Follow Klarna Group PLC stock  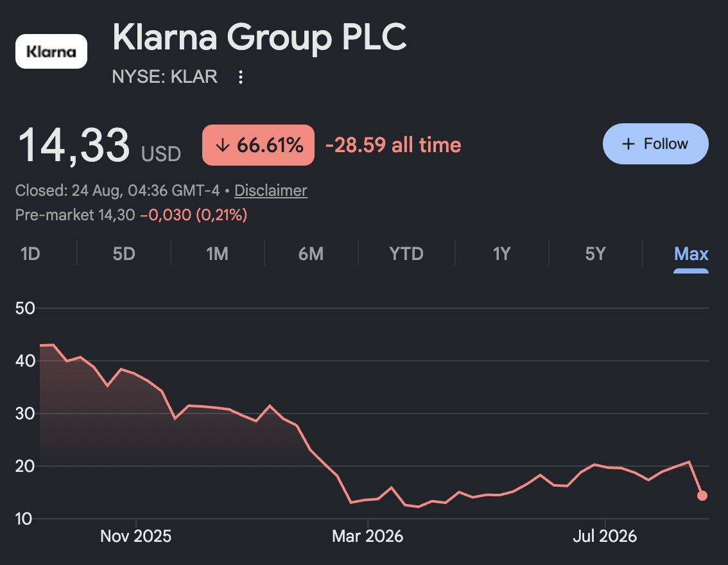pyautogui.click(x=655, y=144)
